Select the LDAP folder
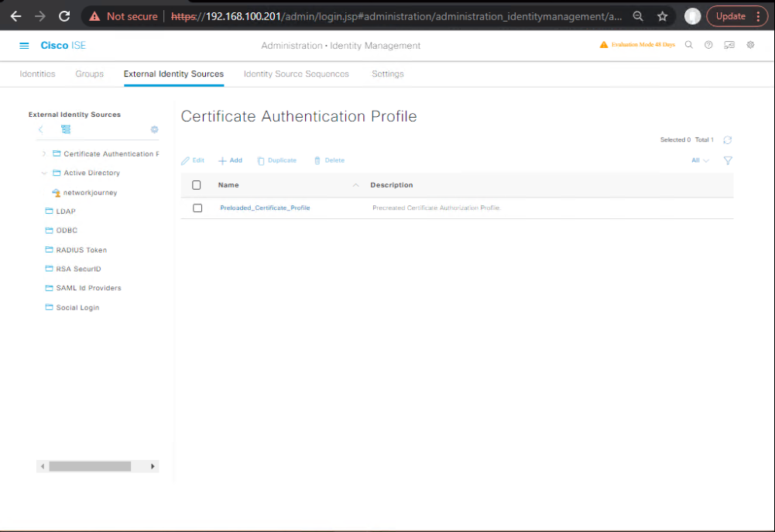Viewport: 775px width, 532px height. (x=60, y=211)
